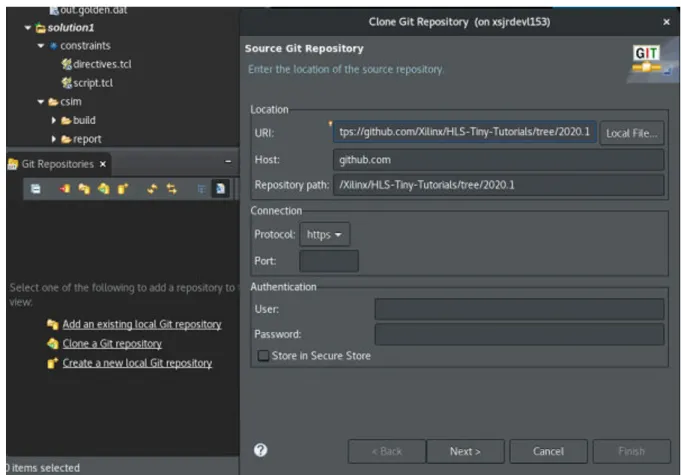The image size is (681, 475).
Task: Click the Local File... button
Action: 632,133
